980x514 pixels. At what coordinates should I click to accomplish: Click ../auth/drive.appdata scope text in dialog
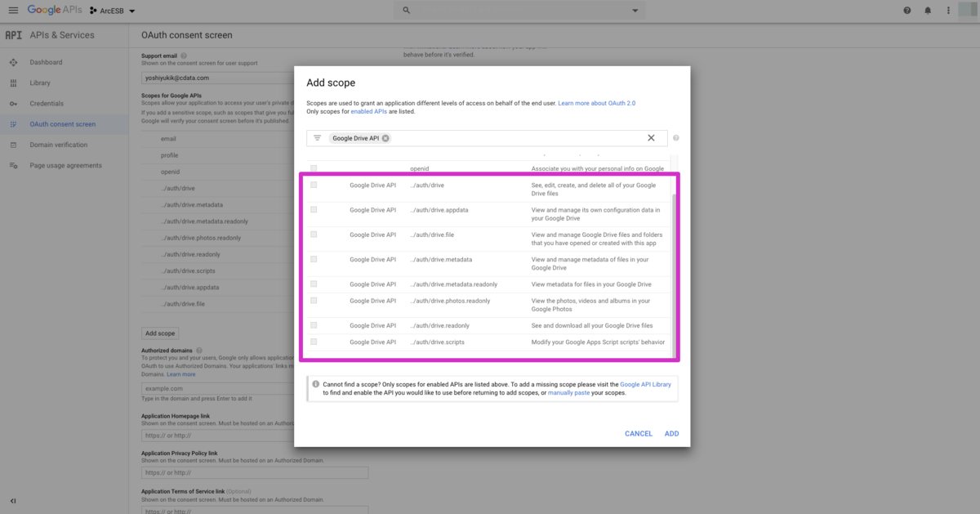[x=439, y=210]
